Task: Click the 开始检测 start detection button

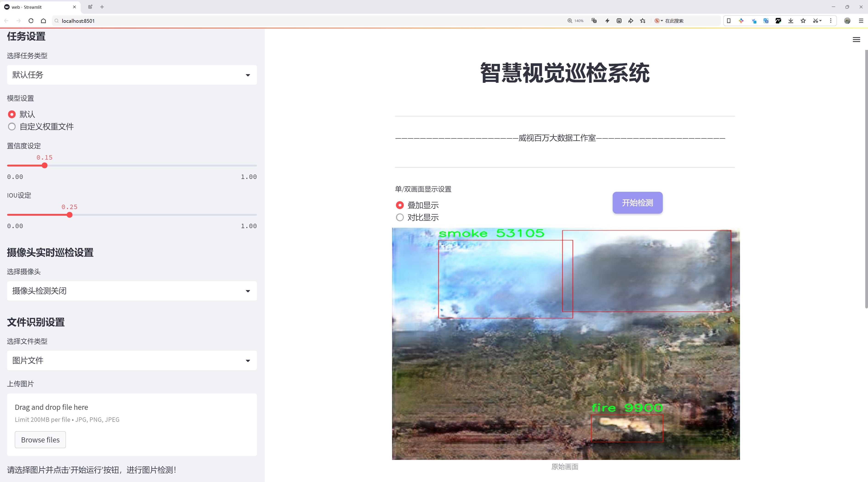Action: 637,203
